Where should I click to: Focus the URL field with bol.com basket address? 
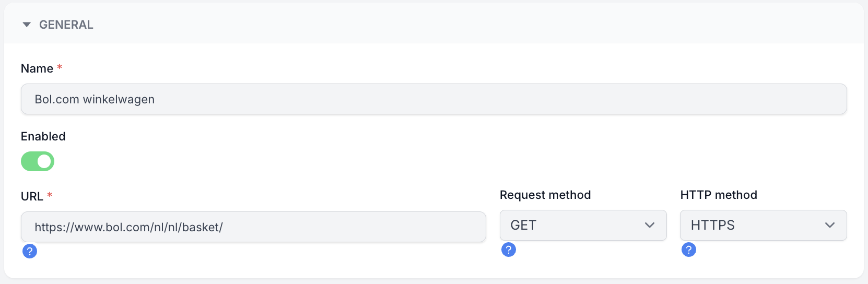[253, 227]
